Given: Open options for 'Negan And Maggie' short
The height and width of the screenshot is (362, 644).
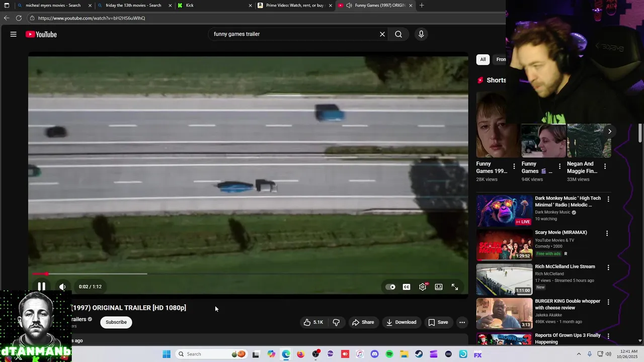Looking at the screenshot, I should (x=605, y=166).
